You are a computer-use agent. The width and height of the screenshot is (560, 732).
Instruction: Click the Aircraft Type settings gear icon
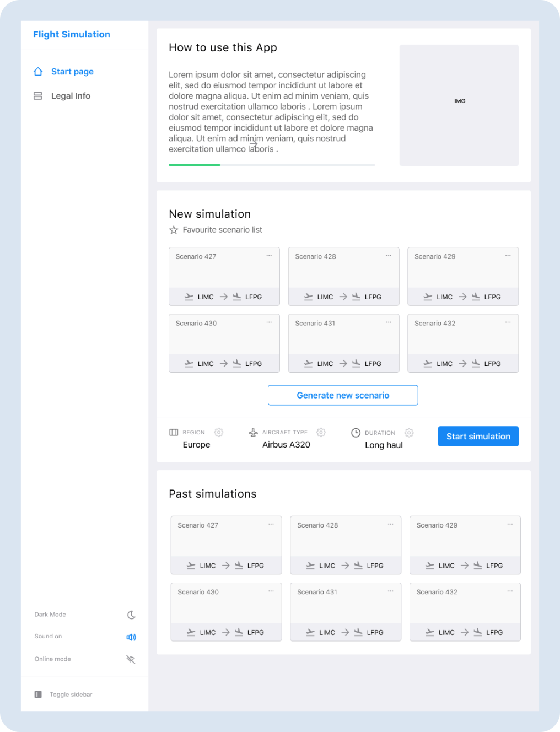pos(321,432)
